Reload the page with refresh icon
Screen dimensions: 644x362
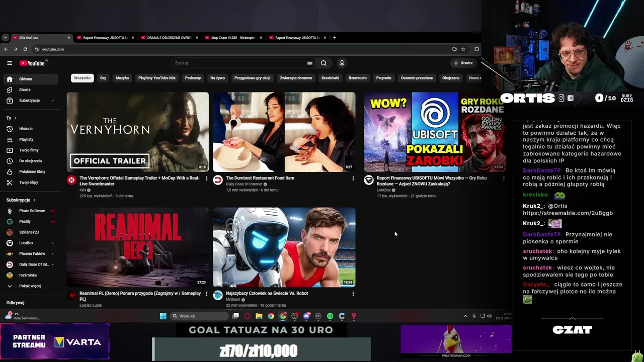pyautogui.click(x=25, y=49)
